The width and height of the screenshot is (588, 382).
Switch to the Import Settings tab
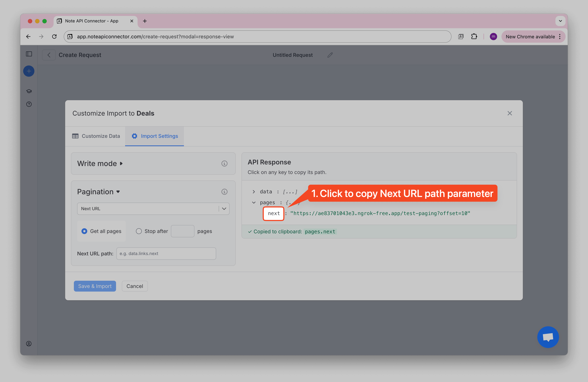pos(154,136)
